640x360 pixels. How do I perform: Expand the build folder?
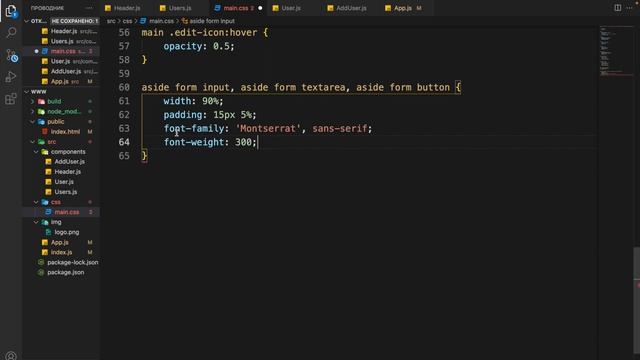coord(32,101)
